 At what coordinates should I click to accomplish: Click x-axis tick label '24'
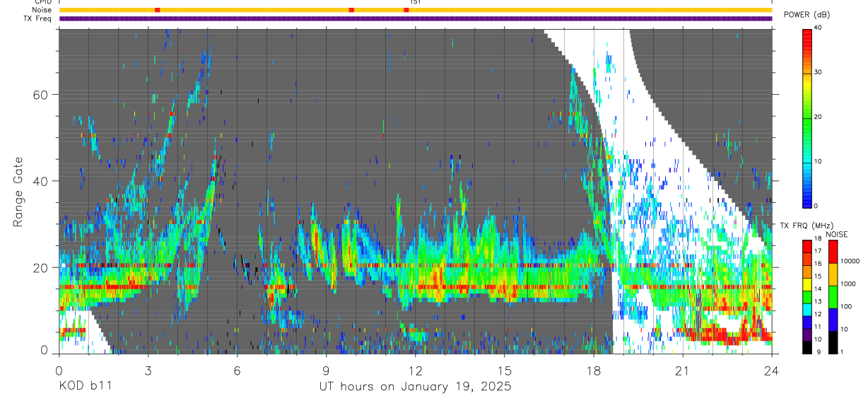(x=772, y=371)
